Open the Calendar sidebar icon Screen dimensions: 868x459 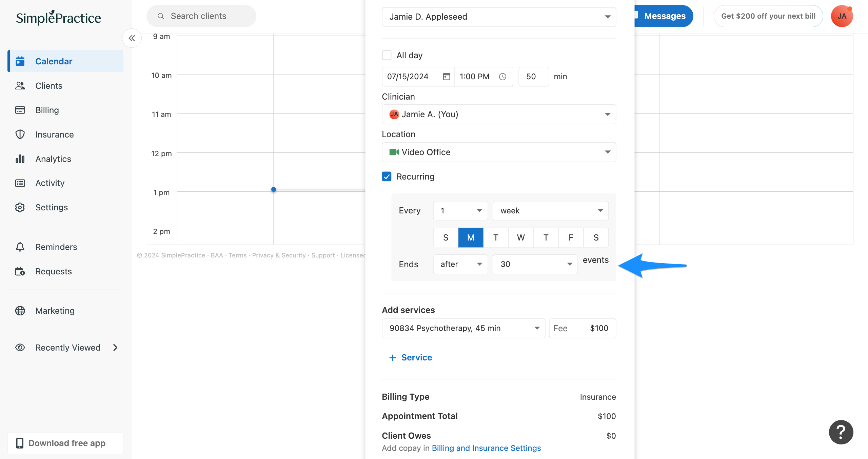20,61
